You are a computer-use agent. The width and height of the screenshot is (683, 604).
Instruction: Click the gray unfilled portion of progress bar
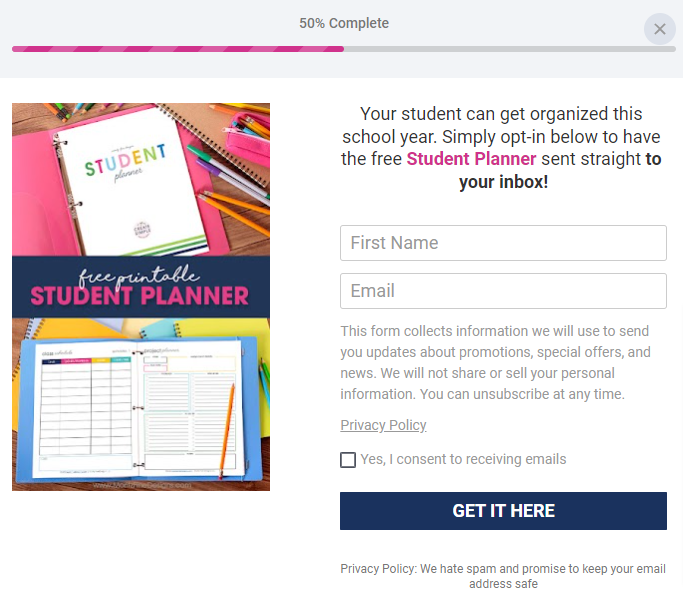(510, 49)
